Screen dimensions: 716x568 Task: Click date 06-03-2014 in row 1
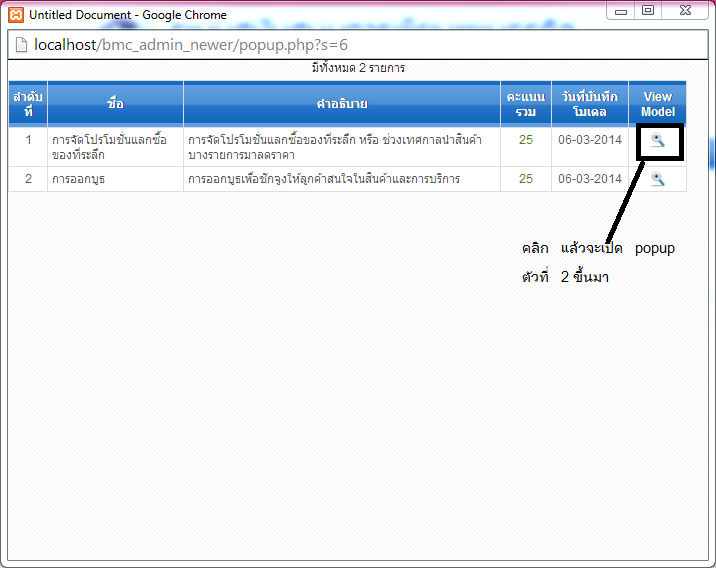(590, 140)
